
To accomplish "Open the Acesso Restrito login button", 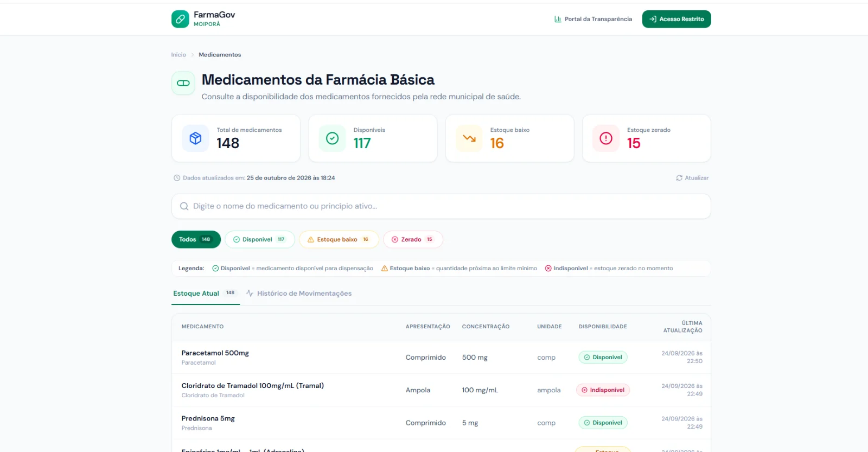I will point(676,19).
